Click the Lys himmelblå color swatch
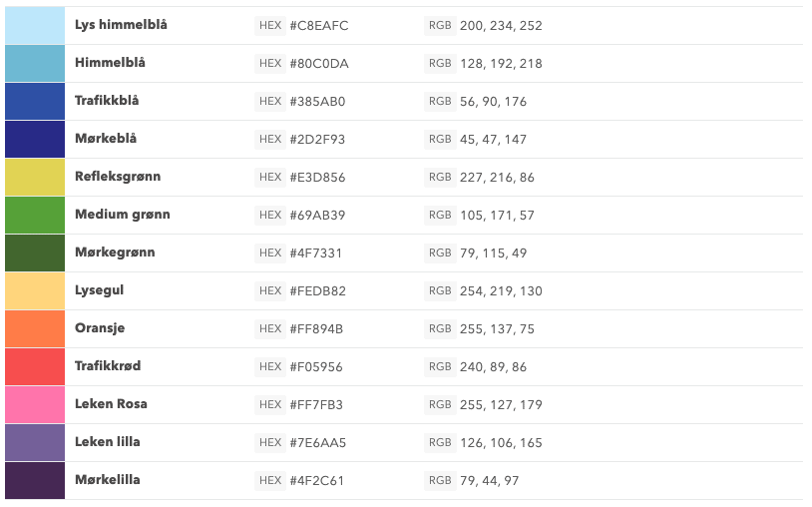 pyautogui.click(x=35, y=25)
